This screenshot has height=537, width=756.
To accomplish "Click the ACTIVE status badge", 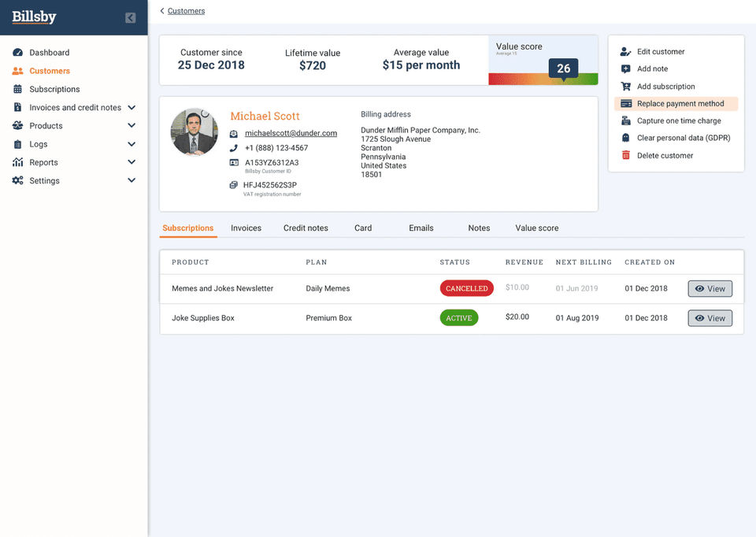I will click(458, 317).
